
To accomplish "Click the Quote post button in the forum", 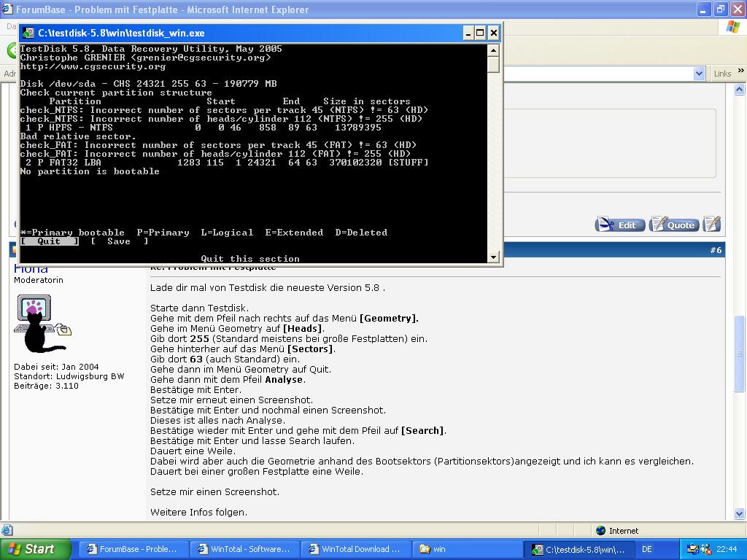I will [673, 225].
